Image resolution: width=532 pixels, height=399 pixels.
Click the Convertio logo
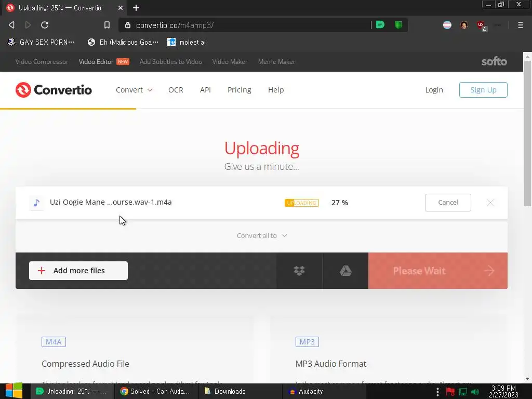[54, 90]
